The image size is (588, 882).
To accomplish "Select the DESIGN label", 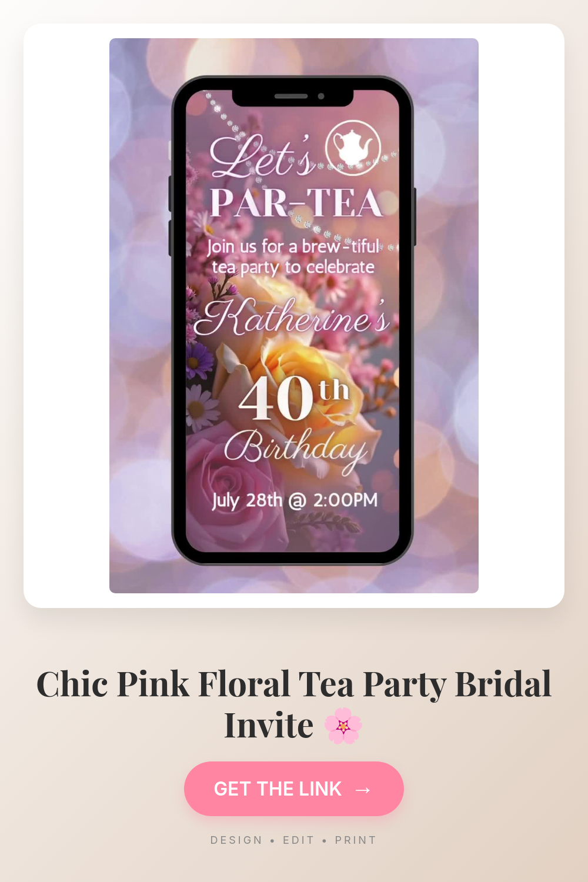I will (236, 840).
